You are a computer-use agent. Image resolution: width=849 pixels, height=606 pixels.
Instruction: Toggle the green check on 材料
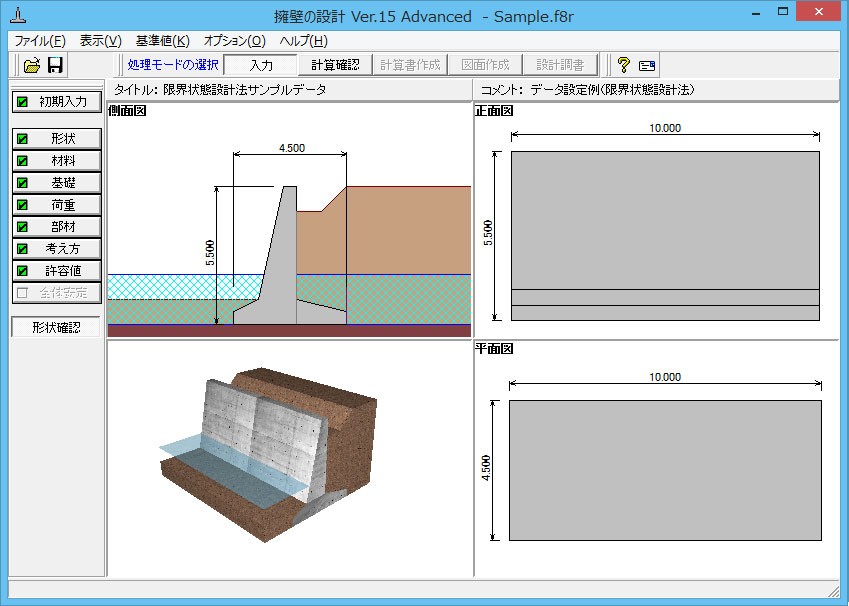tap(22, 161)
